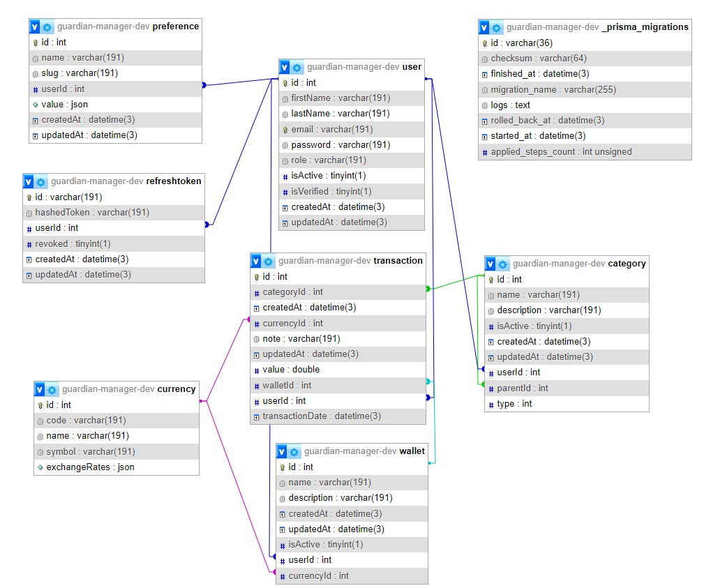Click the gear icon on the _prisma_migrations table
This screenshot has width=718, height=588.
click(x=497, y=28)
